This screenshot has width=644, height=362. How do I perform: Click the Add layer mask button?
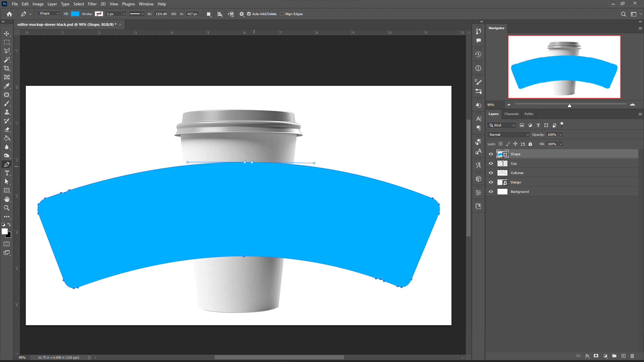[595, 356]
